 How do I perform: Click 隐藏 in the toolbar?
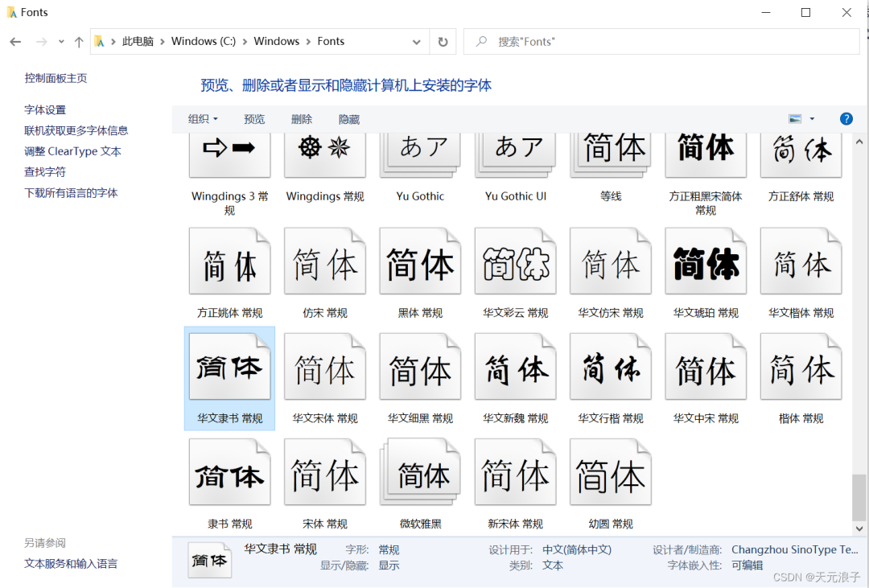point(348,118)
